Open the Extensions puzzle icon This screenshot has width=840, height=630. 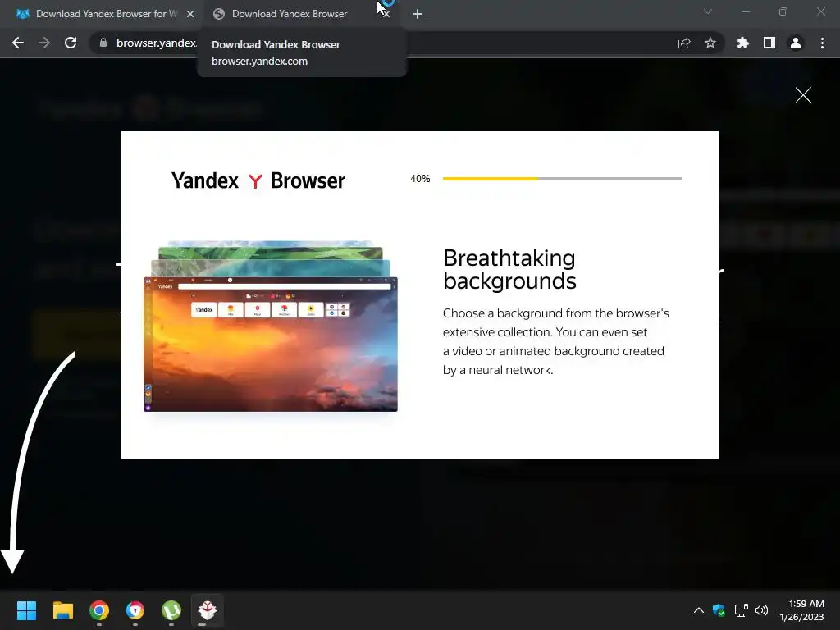pyautogui.click(x=743, y=43)
